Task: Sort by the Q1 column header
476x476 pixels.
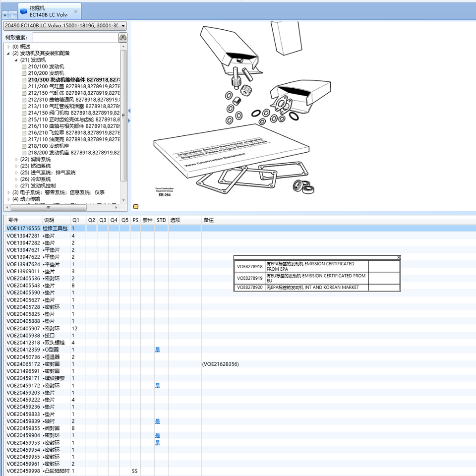Action: click(78, 220)
